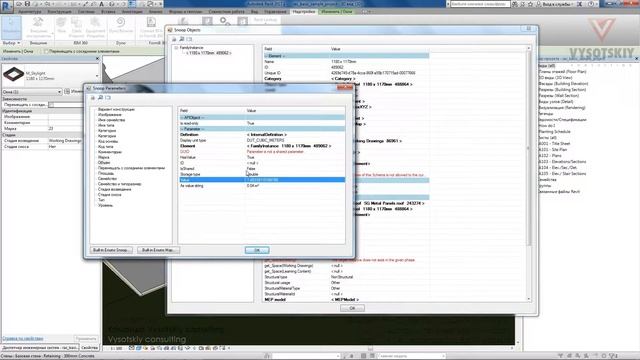This screenshot has height=360, width=640.
Task: Select the highlighted 'Value' row
Action: coord(262,180)
